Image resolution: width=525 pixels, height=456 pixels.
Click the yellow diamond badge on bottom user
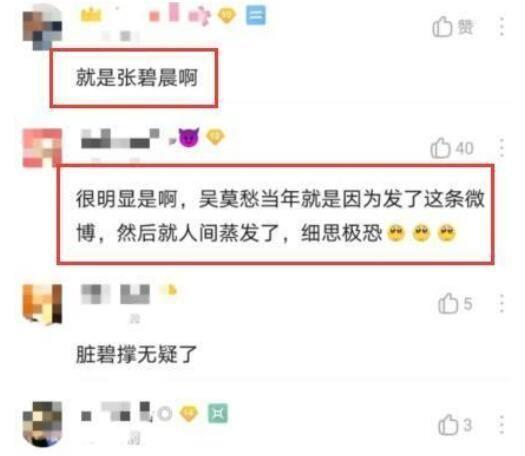(x=189, y=414)
